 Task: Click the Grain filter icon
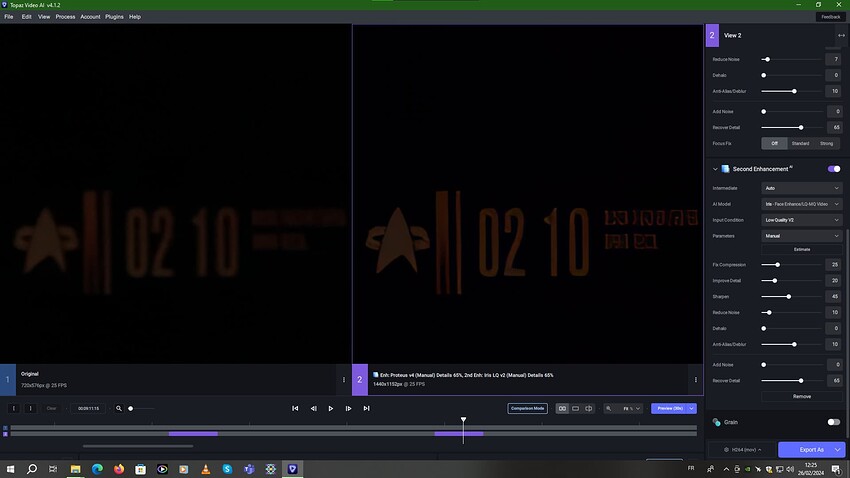coord(717,422)
